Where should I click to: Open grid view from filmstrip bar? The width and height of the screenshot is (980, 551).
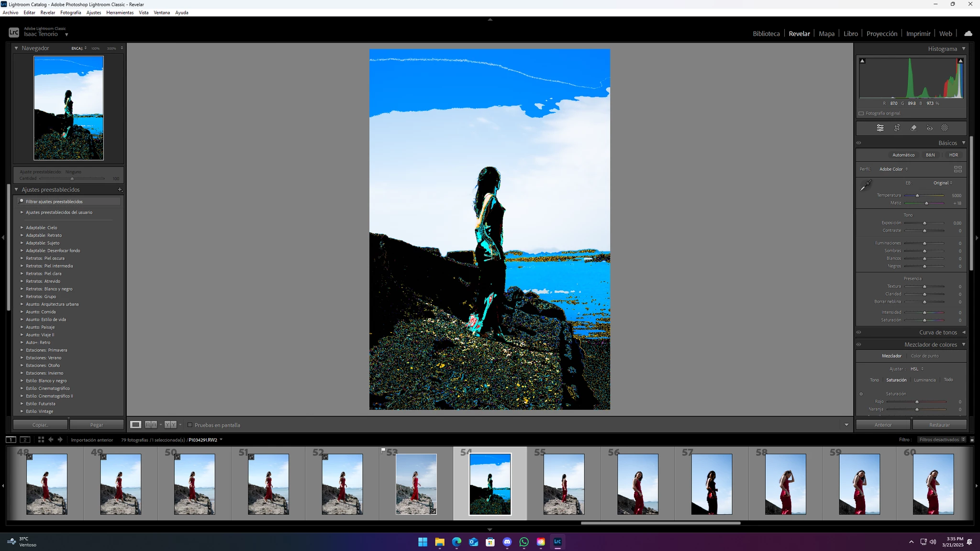click(41, 440)
